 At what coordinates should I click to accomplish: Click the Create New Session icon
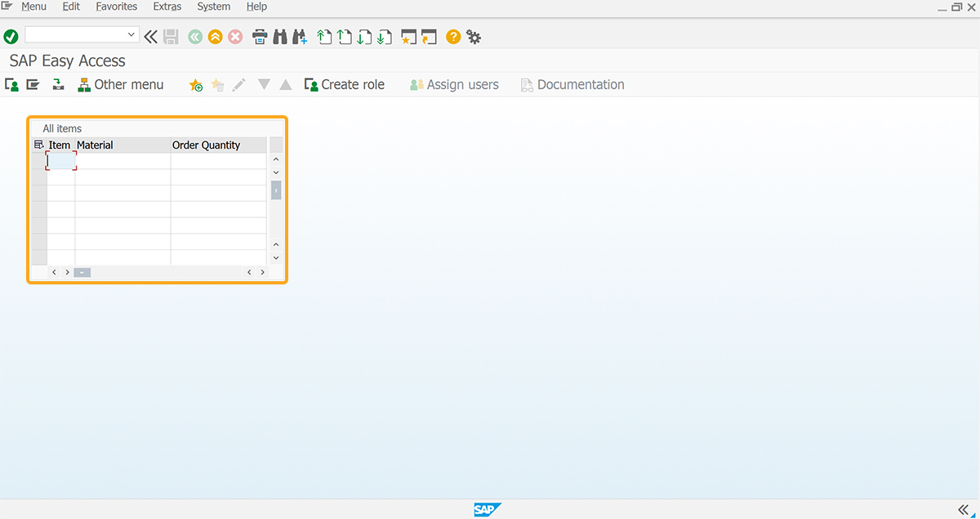(409, 37)
